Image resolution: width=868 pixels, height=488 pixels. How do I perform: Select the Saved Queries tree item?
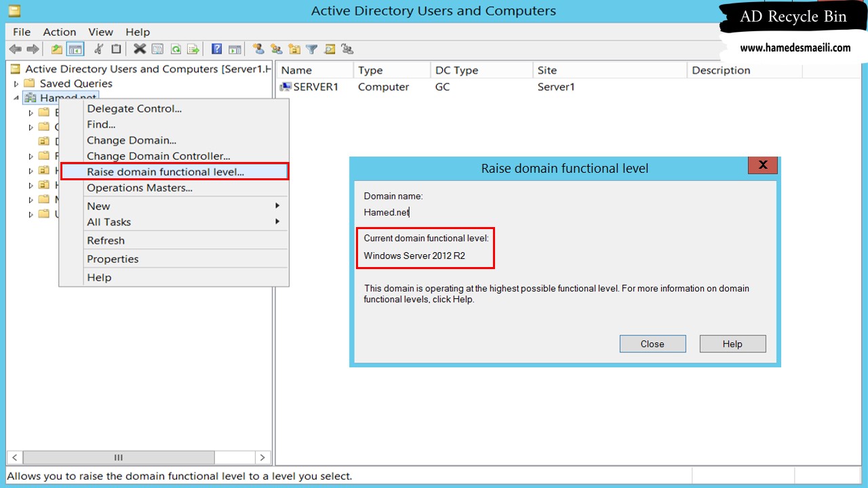[76, 84]
